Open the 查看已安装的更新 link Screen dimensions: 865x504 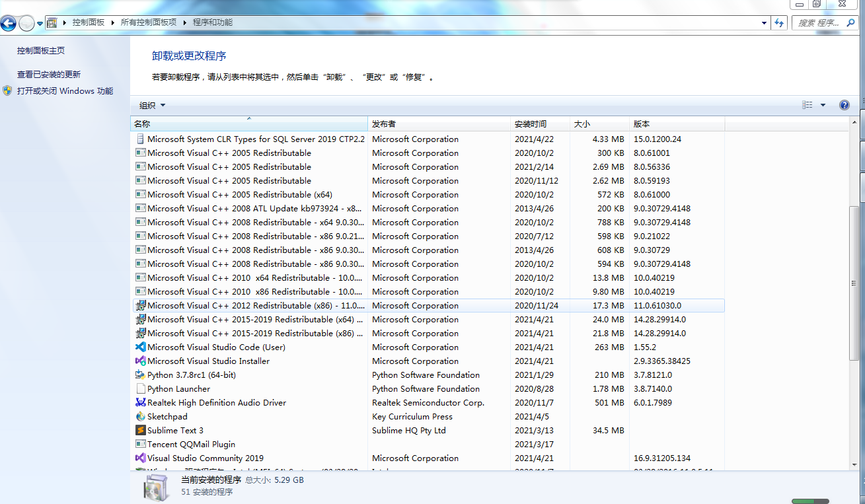tap(49, 74)
